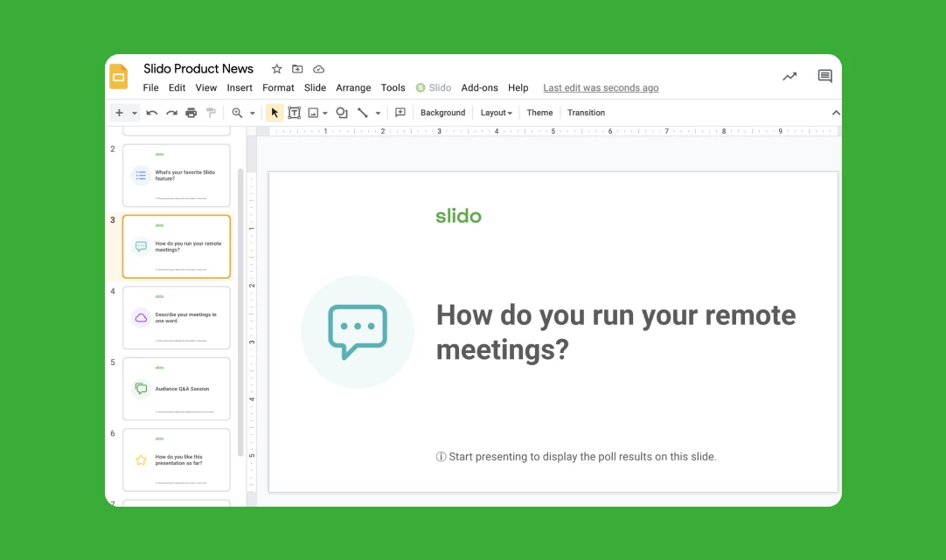Open the Insert menu
The width and height of the screenshot is (946, 560).
coord(240,87)
